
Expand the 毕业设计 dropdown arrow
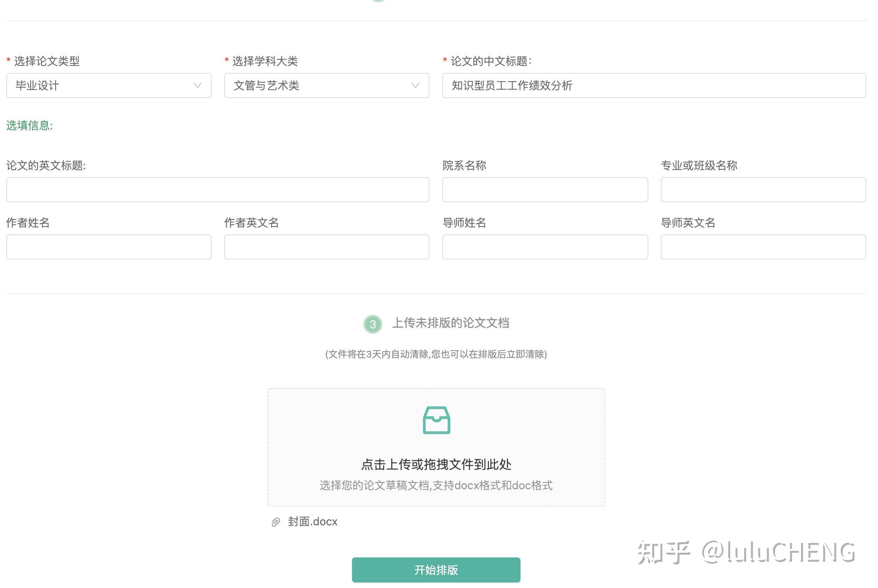coord(197,85)
